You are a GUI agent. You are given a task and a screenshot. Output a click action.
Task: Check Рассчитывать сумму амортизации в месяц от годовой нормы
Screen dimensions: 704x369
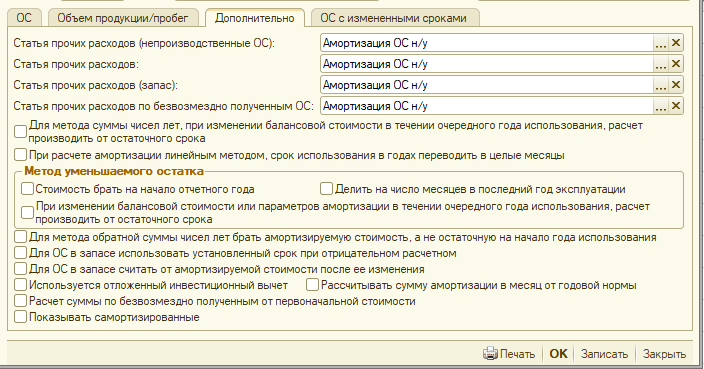coord(312,285)
